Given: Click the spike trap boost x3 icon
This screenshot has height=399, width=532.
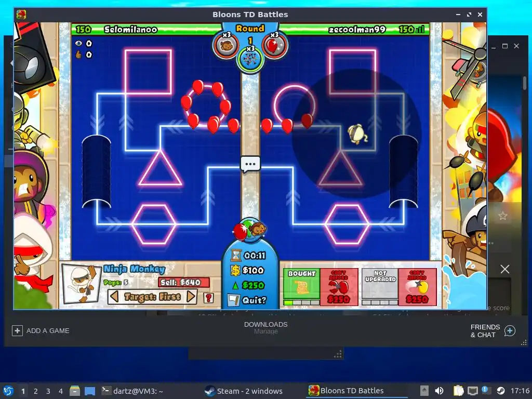Looking at the screenshot, I should [250, 59].
